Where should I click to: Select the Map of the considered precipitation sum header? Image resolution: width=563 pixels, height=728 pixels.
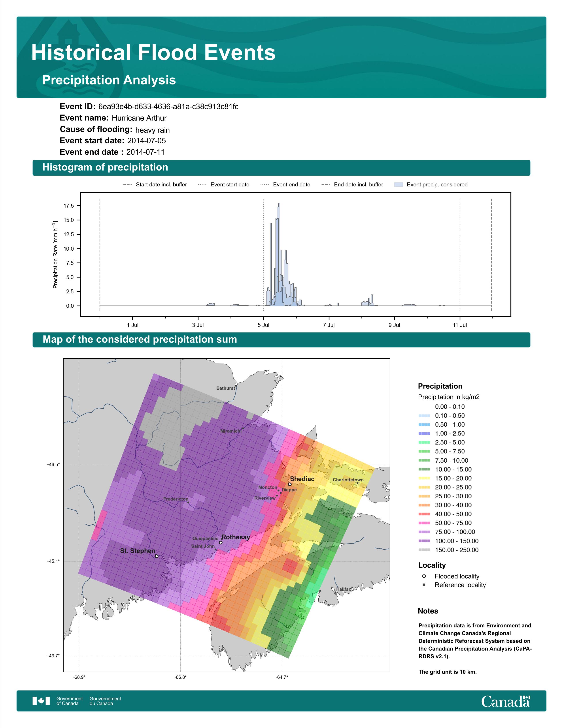[281, 340]
